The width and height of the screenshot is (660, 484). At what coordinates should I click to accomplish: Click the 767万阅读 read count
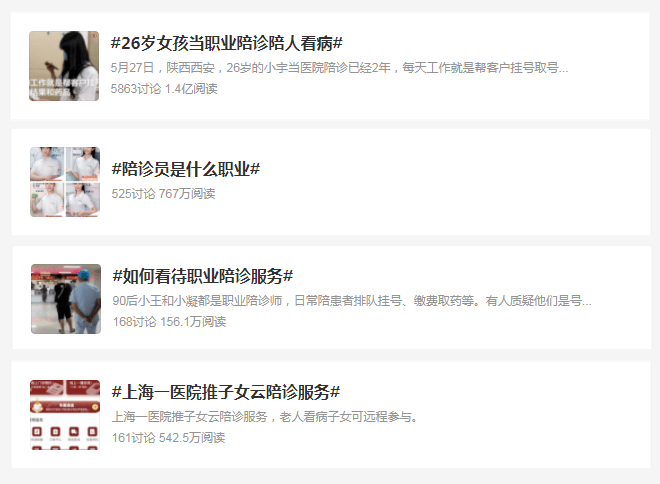187,194
